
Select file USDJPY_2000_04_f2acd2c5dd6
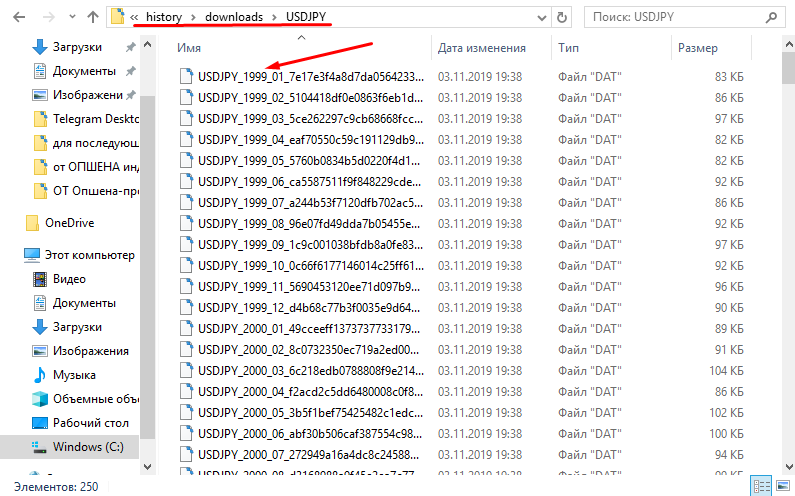pyautogui.click(x=310, y=392)
